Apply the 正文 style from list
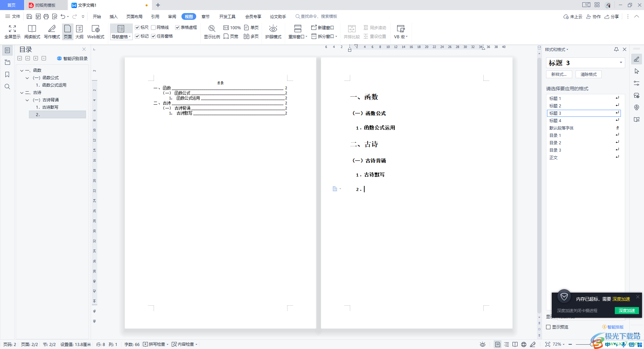The height and width of the screenshot is (349, 644). coord(584,158)
